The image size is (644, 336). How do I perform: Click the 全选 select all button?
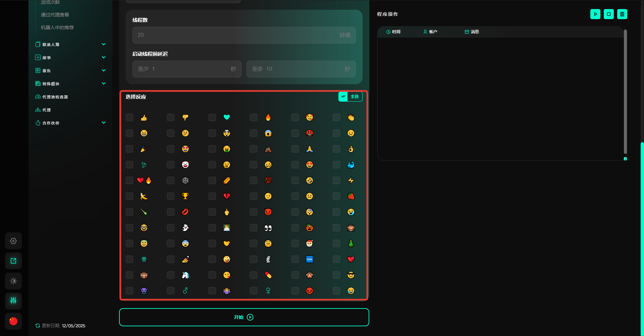[x=350, y=97]
